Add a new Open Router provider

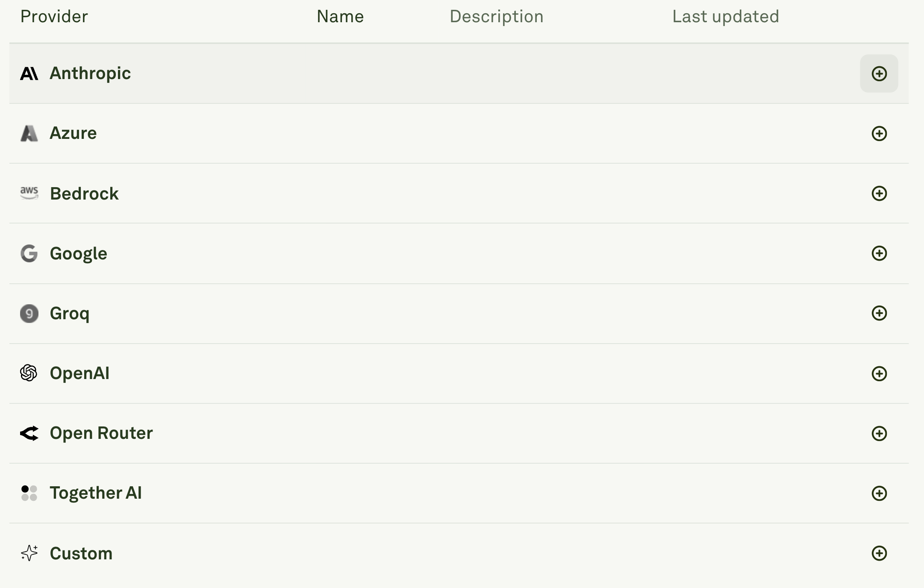[879, 433]
